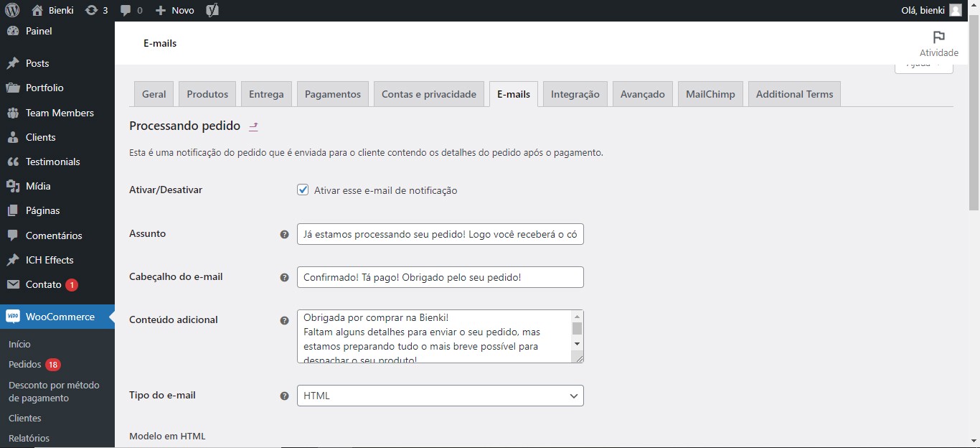Click scroll down arrow in Conteúdo adicional box
Image resolution: width=980 pixels, height=448 pixels.
[577, 343]
